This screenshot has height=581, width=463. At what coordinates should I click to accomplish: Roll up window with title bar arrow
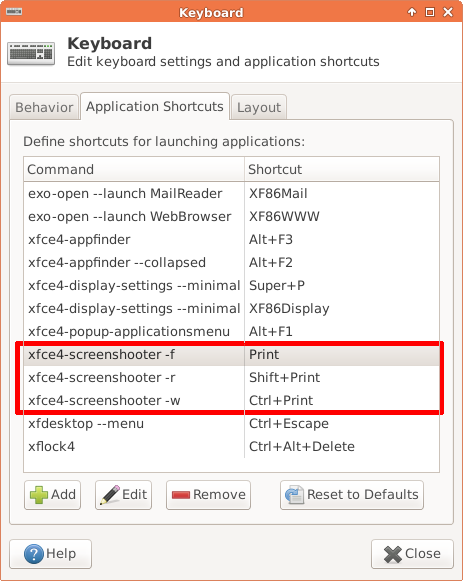pos(412,12)
